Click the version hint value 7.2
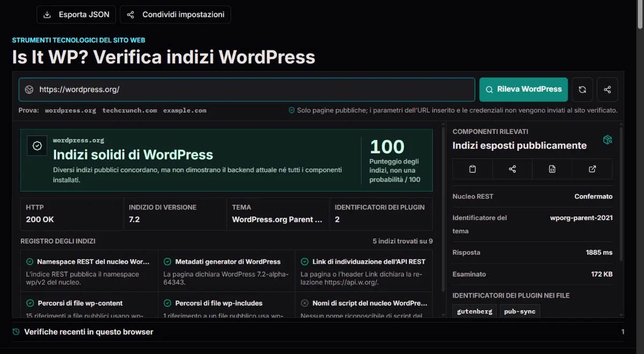 tap(134, 219)
